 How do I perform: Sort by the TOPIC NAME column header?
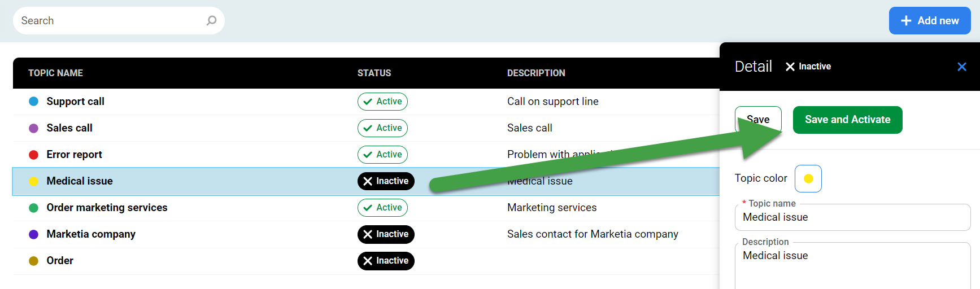(55, 73)
